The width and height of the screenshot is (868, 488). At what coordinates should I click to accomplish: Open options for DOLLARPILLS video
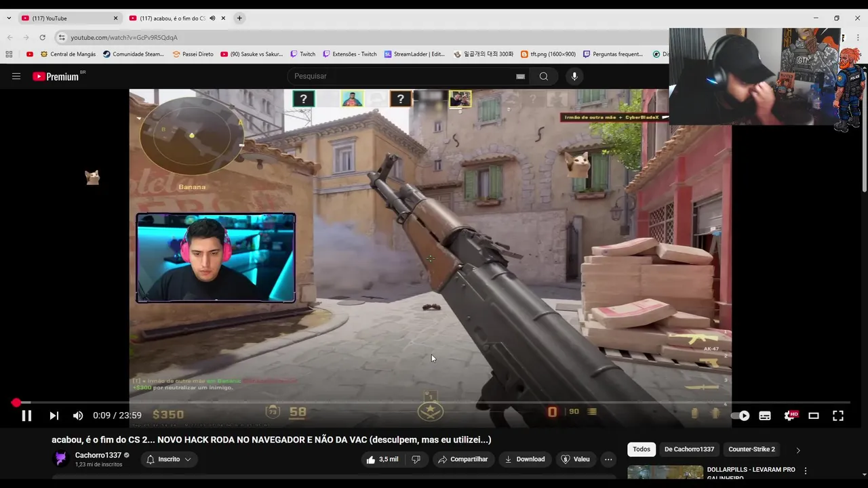tap(806, 470)
